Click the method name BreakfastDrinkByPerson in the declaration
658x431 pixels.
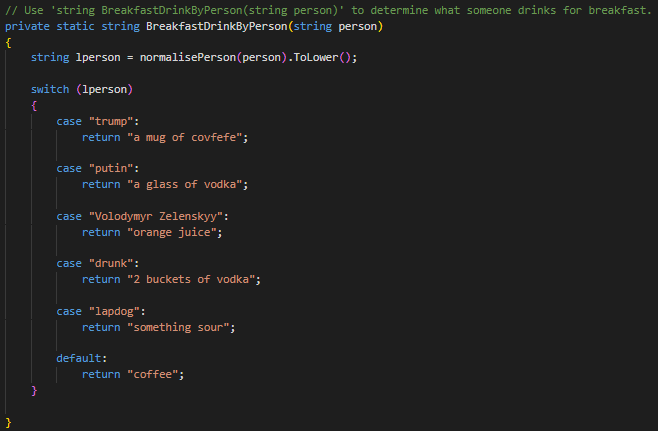pyautogui.click(x=217, y=26)
